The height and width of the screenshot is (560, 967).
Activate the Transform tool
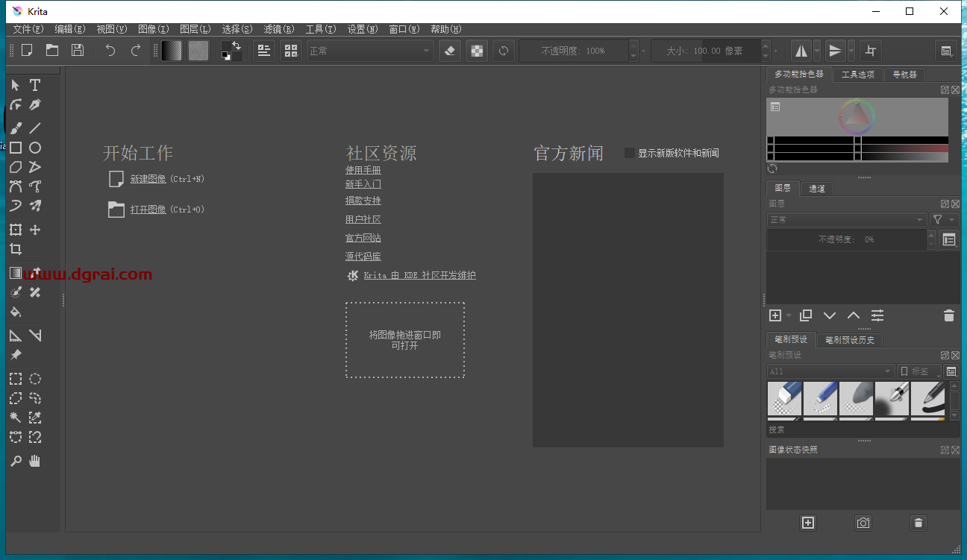point(15,230)
